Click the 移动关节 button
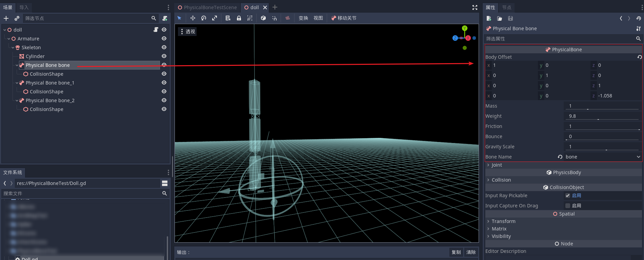The width and height of the screenshot is (644, 260). click(x=344, y=18)
